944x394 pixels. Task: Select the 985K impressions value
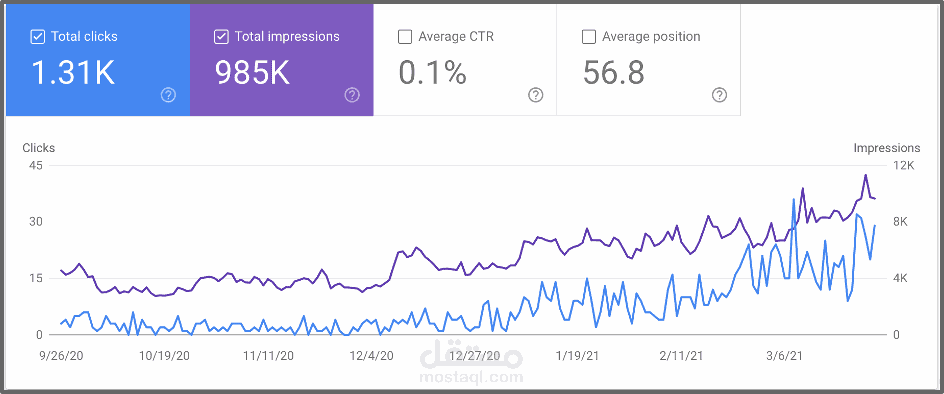(x=252, y=73)
